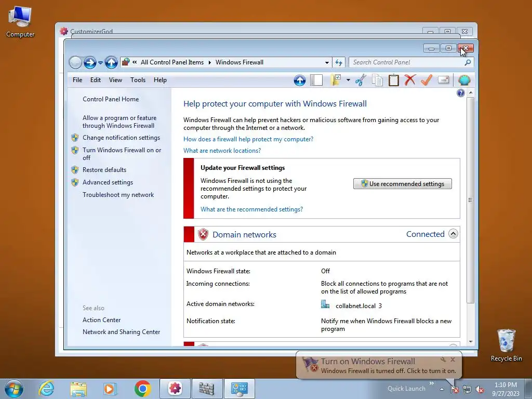
Task: Open Action Center link
Action: [101, 320]
